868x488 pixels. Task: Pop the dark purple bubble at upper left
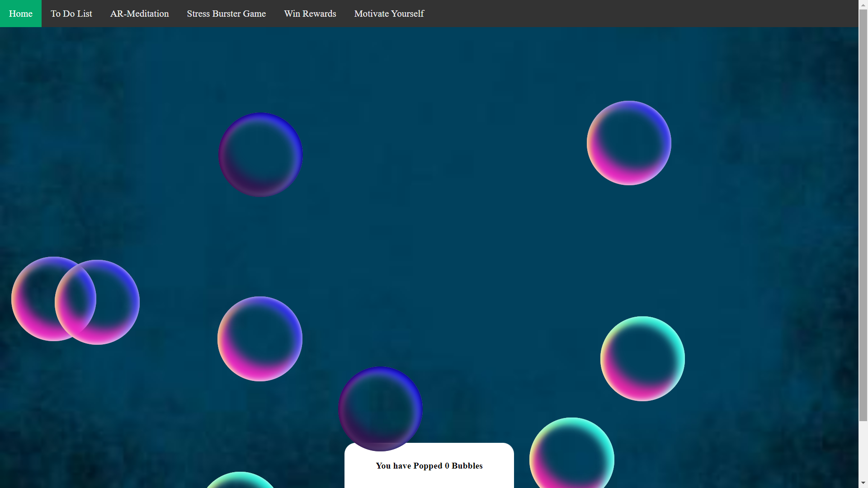[x=260, y=155]
